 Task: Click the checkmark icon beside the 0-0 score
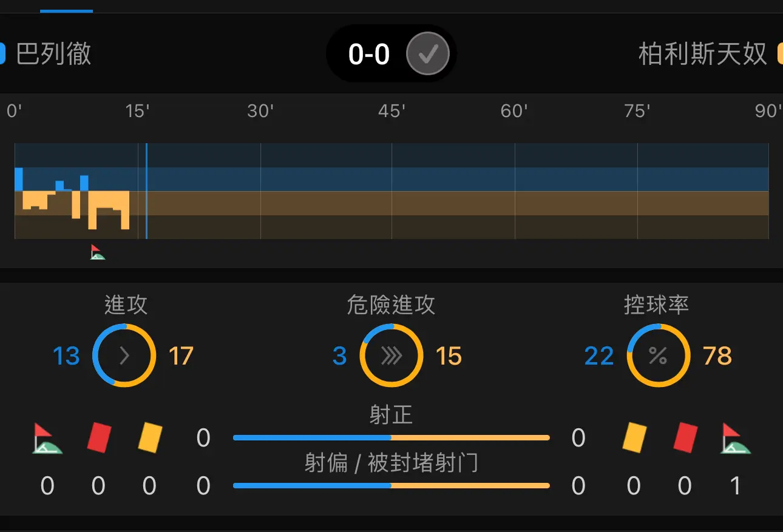coord(428,54)
